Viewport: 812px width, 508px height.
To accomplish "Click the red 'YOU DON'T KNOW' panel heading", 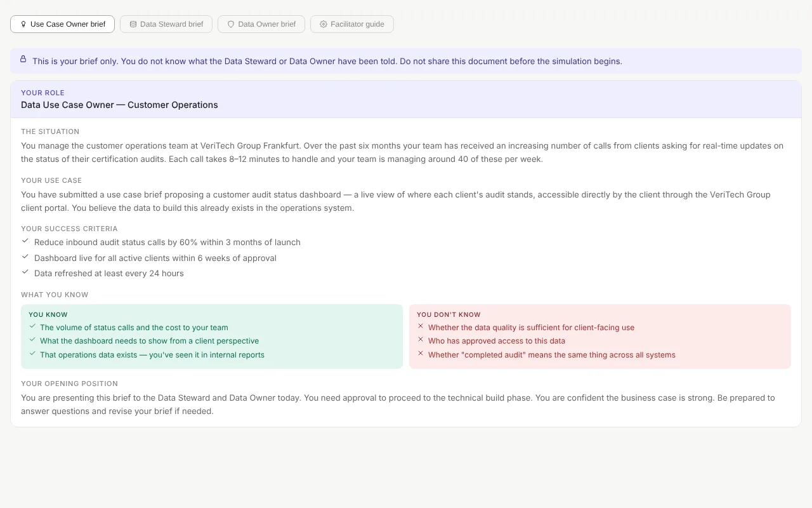I will pyautogui.click(x=449, y=314).
